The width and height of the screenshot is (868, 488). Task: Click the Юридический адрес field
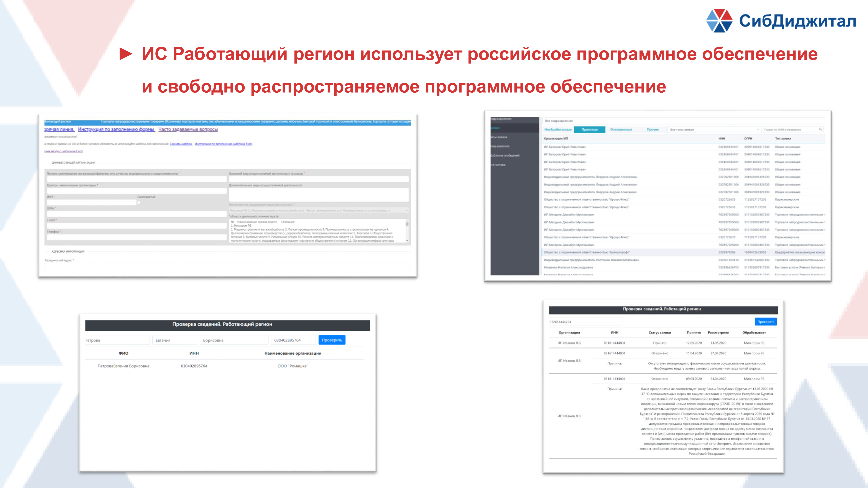[227, 267]
